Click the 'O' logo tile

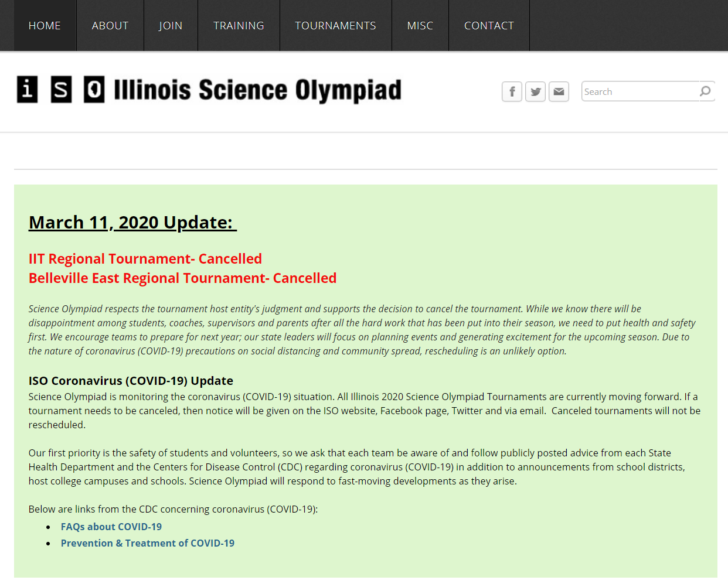(x=94, y=90)
